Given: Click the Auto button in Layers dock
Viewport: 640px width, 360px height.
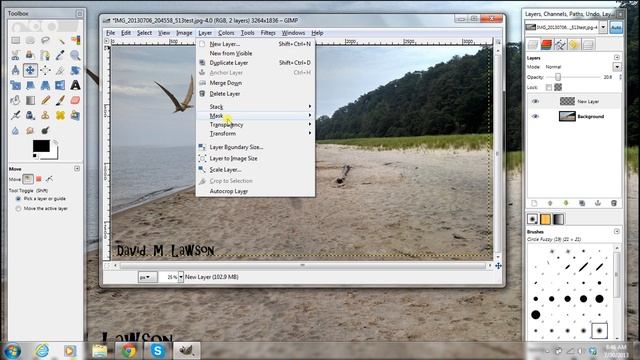Looking at the screenshot, I should coord(616,27).
